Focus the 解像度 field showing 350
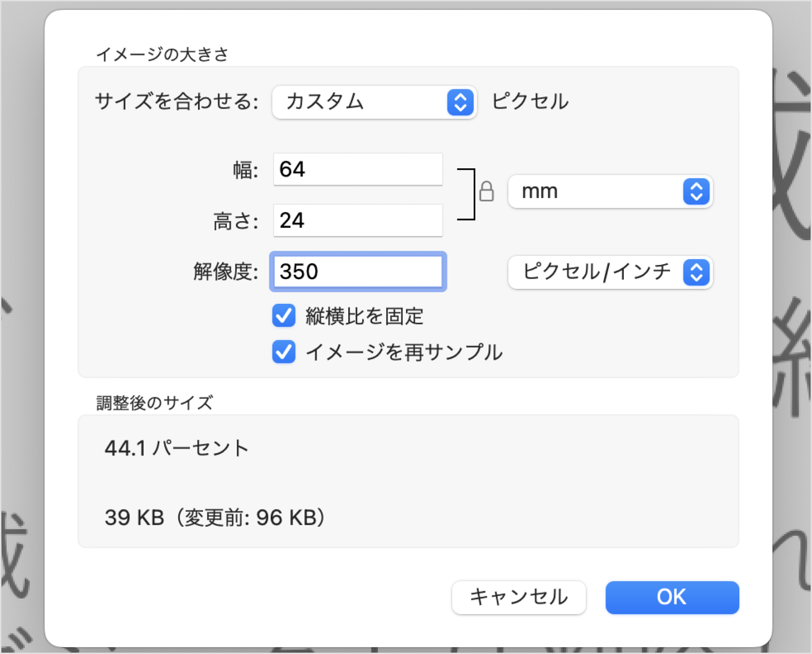 tap(358, 272)
